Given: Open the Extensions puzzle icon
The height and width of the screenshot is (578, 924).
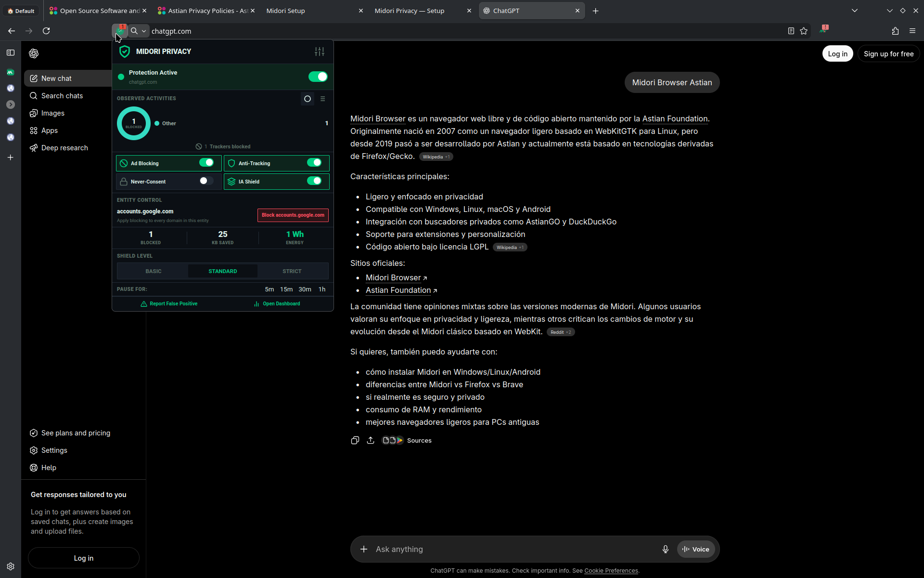Looking at the screenshot, I should pos(895,31).
